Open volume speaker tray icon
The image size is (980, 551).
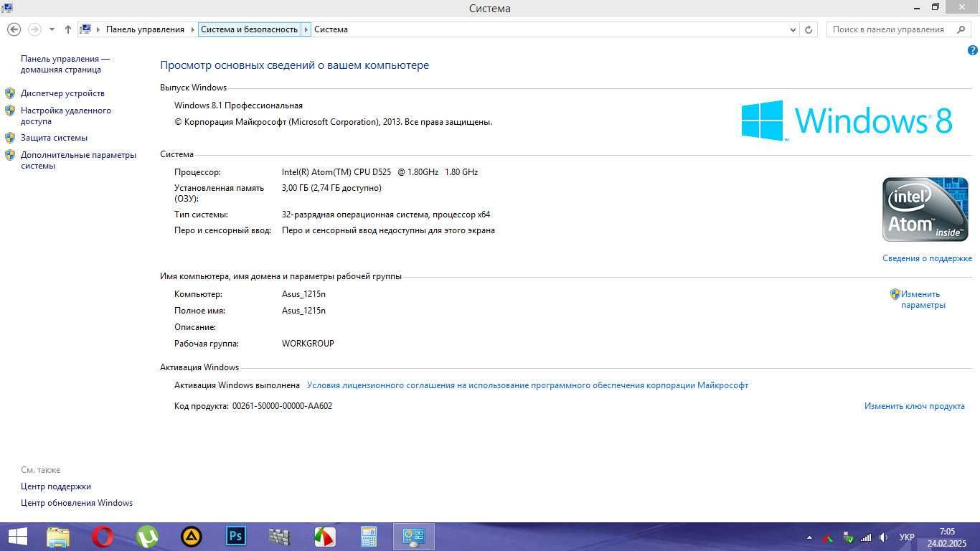coord(884,537)
